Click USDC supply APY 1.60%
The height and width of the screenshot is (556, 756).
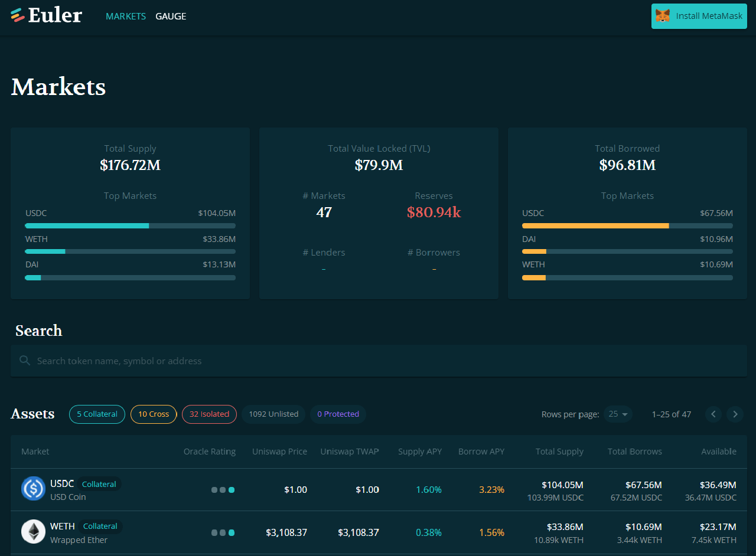(x=429, y=490)
